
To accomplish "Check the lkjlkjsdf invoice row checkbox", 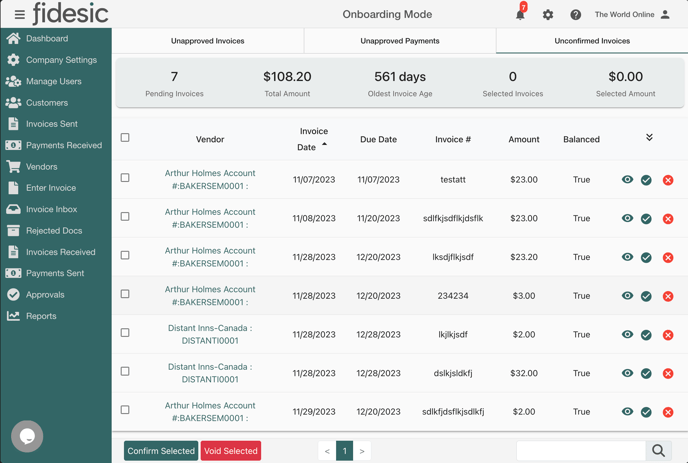I will [125, 333].
